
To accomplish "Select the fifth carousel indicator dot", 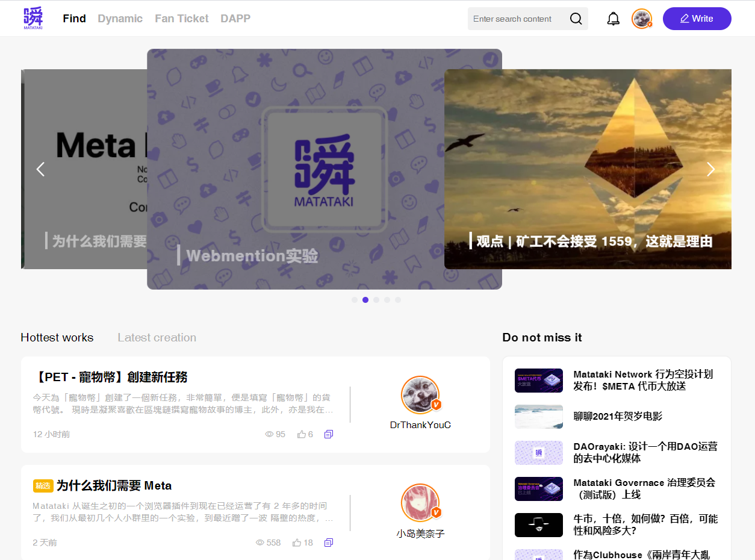I will [x=398, y=300].
